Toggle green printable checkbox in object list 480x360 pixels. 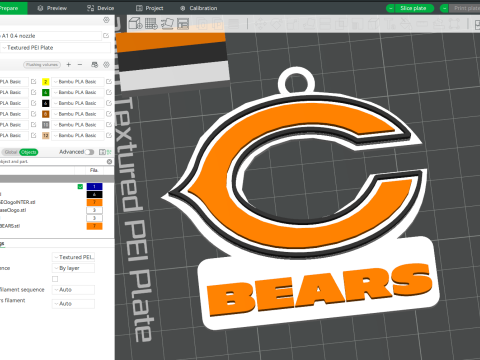(80, 186)
